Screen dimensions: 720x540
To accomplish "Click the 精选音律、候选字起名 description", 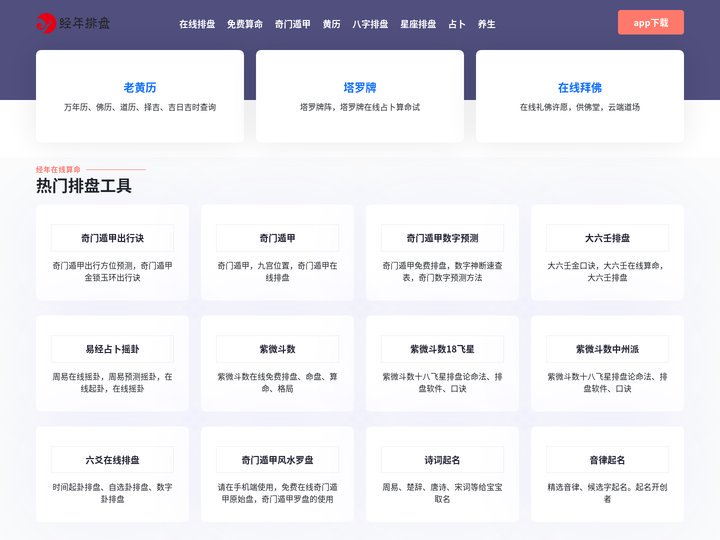I will tap(608, 493).
